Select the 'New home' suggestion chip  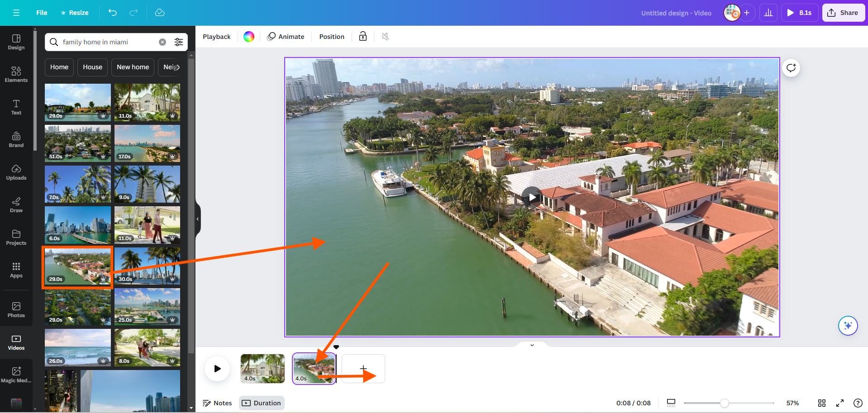click(x=133, y=67)
